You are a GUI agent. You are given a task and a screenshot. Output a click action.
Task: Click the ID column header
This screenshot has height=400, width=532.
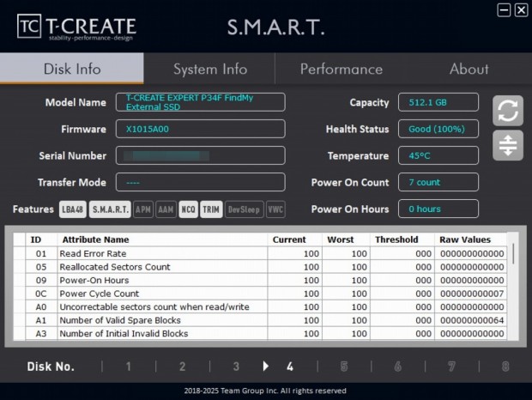[41, 239]
